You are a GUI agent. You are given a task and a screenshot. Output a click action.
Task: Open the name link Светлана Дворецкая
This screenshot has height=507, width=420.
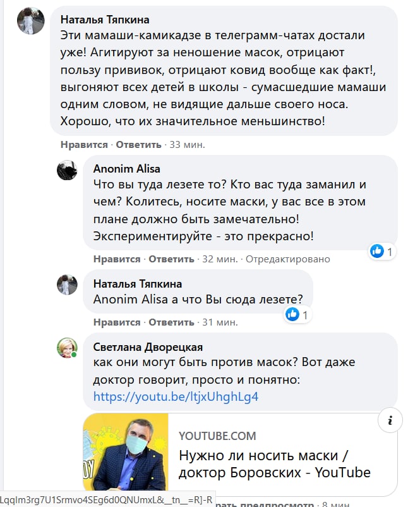[x=148, y=347]
